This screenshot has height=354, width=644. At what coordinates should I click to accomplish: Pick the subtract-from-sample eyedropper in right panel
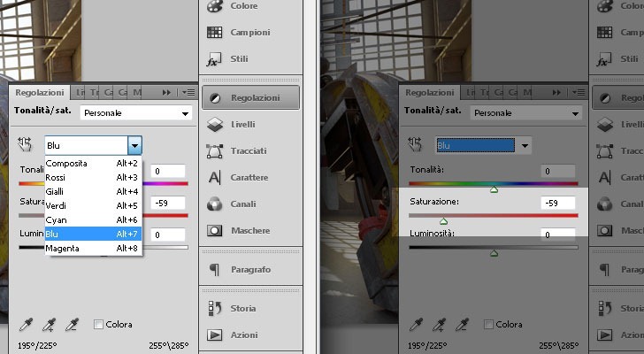pyautogui.click(x=462, y=325)
